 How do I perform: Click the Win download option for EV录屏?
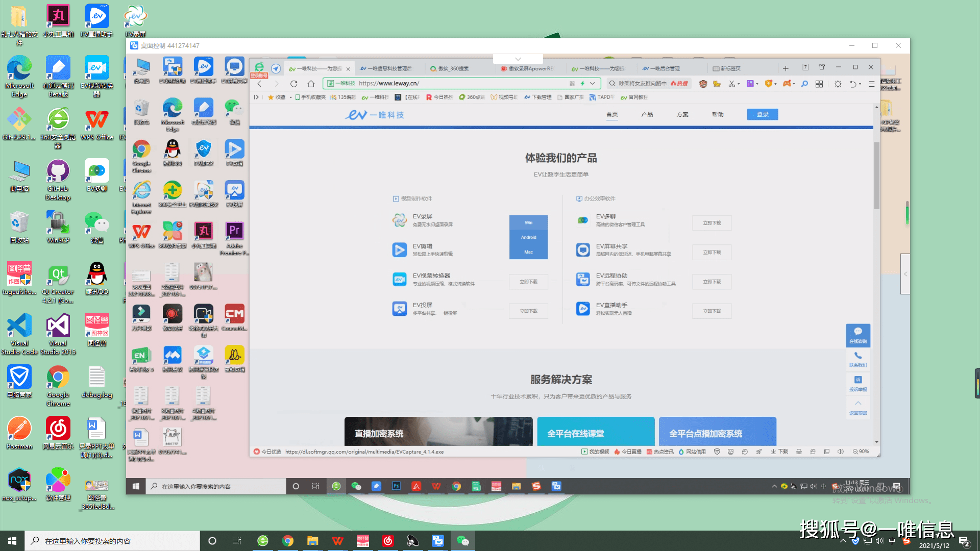pyautogui.click(x=528, y=222)
